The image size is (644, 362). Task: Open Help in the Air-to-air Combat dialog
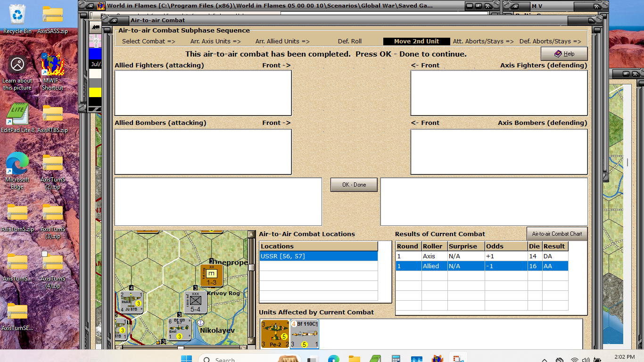pos(564,54)
